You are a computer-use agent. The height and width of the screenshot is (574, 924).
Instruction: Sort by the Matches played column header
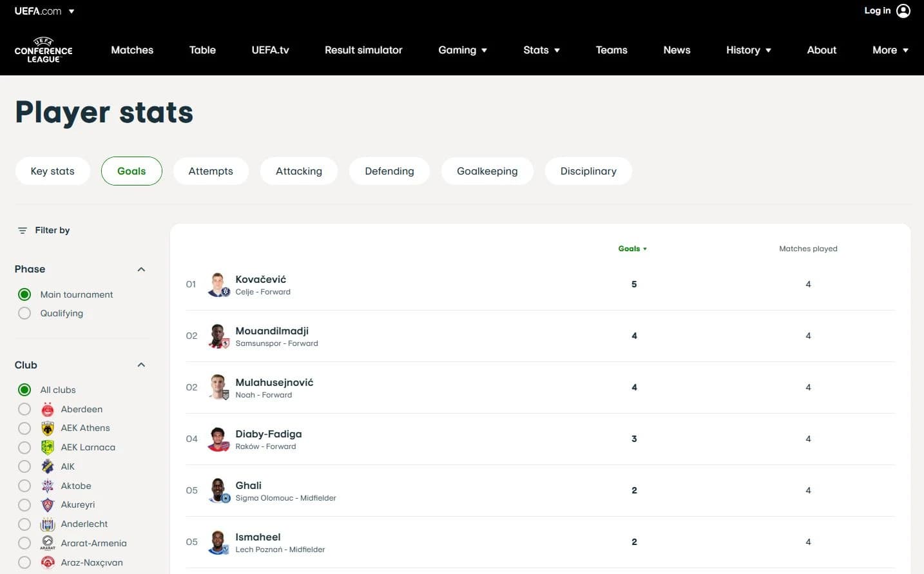click(x=808, y=249)
